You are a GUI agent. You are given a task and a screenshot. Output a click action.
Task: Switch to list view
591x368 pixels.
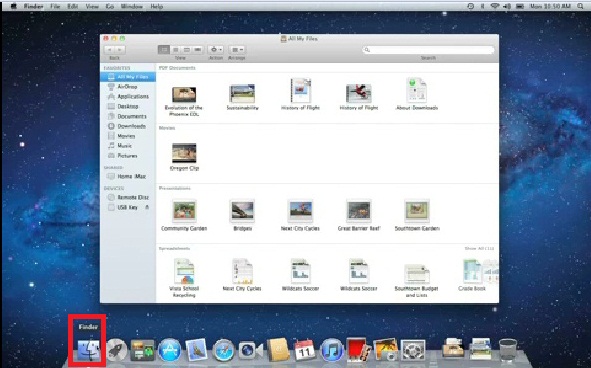coord(175,49)
